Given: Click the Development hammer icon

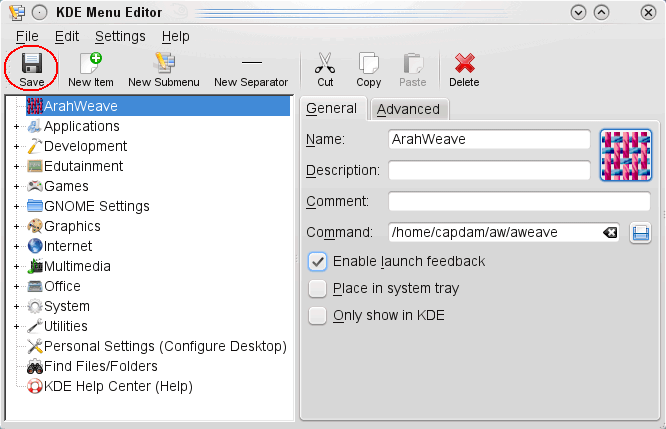Looking at the screenshot, I should (35, 146).
